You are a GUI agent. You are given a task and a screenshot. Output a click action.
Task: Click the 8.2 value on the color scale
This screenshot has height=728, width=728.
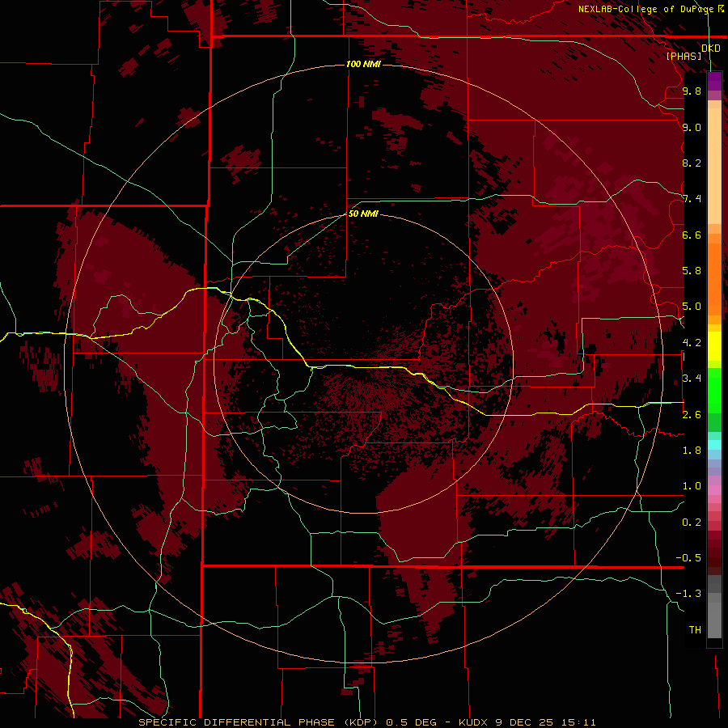point(692,163)
